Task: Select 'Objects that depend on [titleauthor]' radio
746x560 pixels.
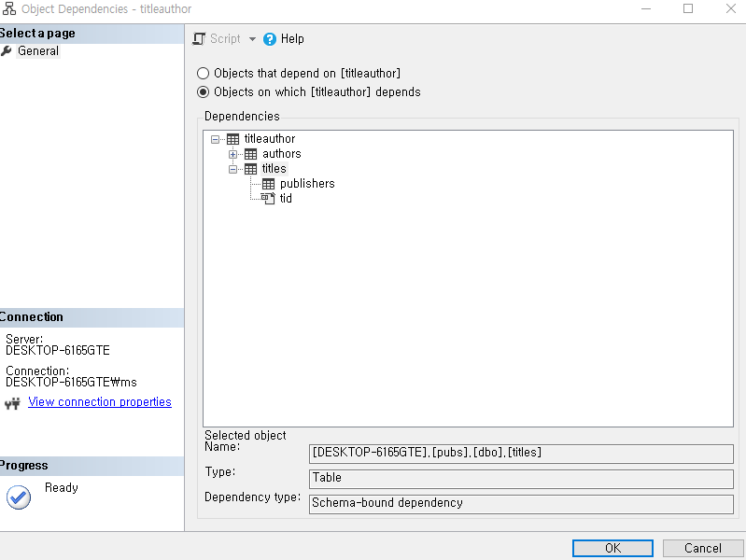Action: point(204,74)
